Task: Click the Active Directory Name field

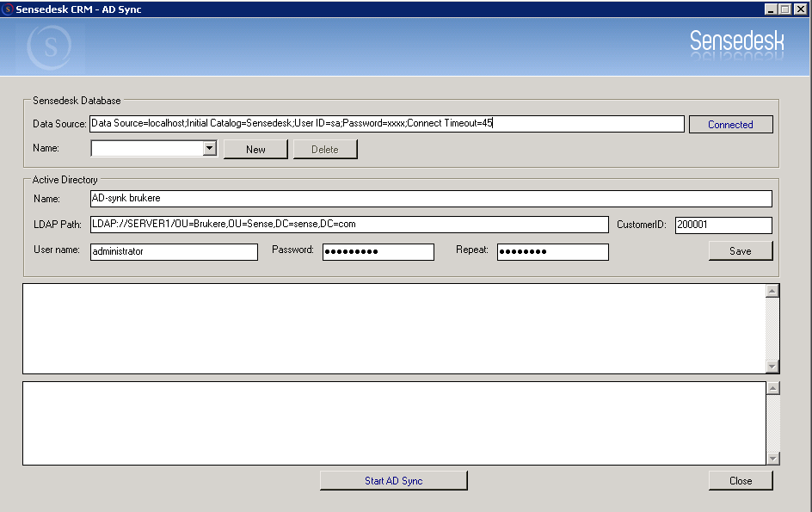Action: [431, 199]
